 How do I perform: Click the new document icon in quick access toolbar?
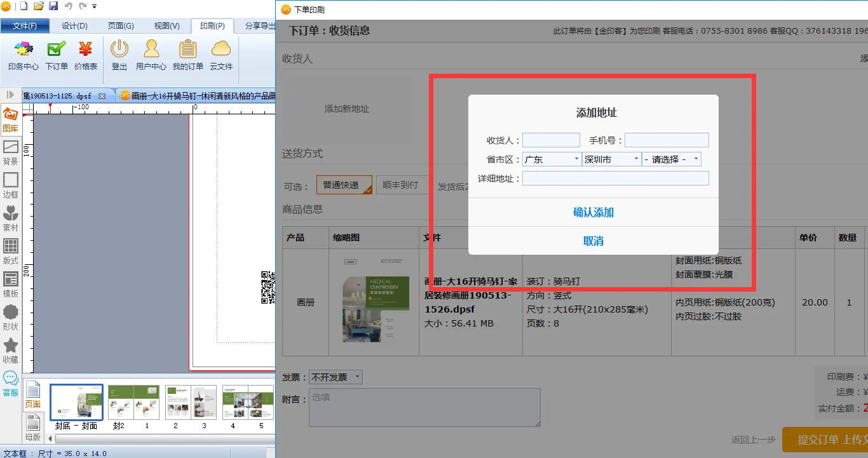(x=24, y=6)
